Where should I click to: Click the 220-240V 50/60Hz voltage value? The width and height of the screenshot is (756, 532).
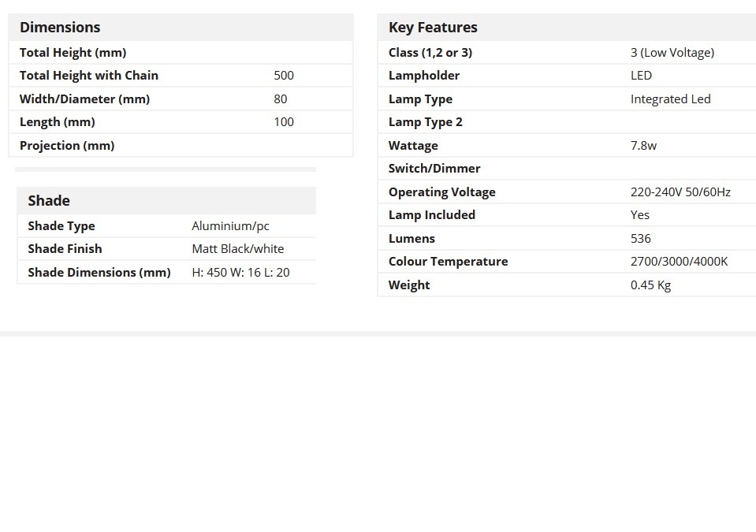(680, 192)
